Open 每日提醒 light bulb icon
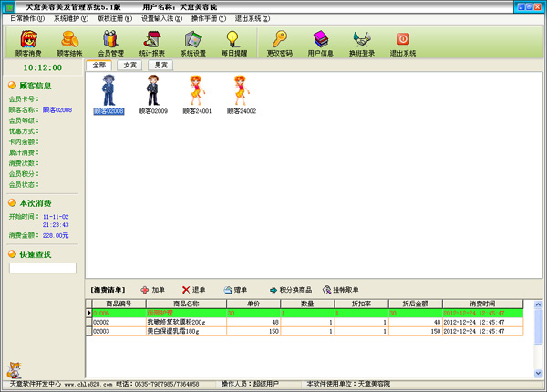The width and height of the screenshot is (547, 392). pyautogui.click(x=233, y=43)
